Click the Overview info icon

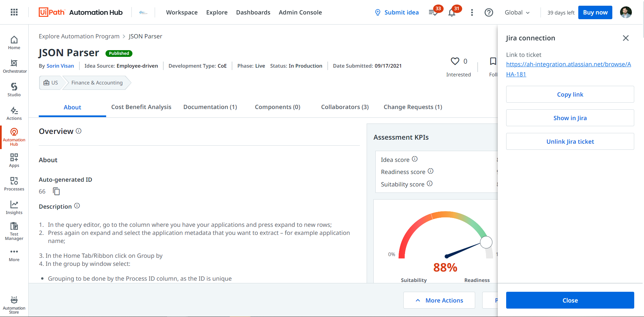pyautogui.click(x=79, y=131)
